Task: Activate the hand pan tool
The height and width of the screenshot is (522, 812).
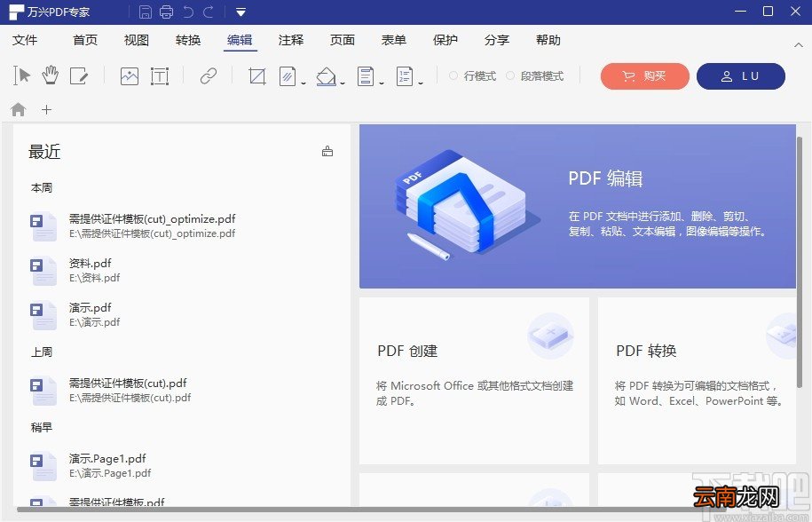Action: coord(51,75)
